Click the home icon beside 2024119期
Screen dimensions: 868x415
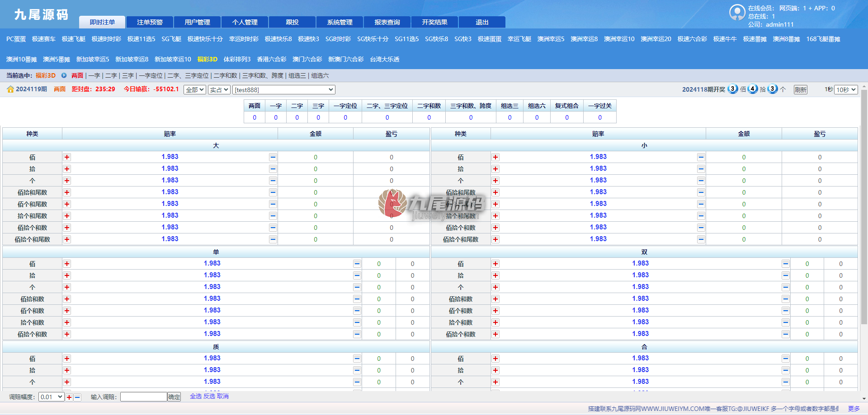pyautogui.click(x=10, y=89)
